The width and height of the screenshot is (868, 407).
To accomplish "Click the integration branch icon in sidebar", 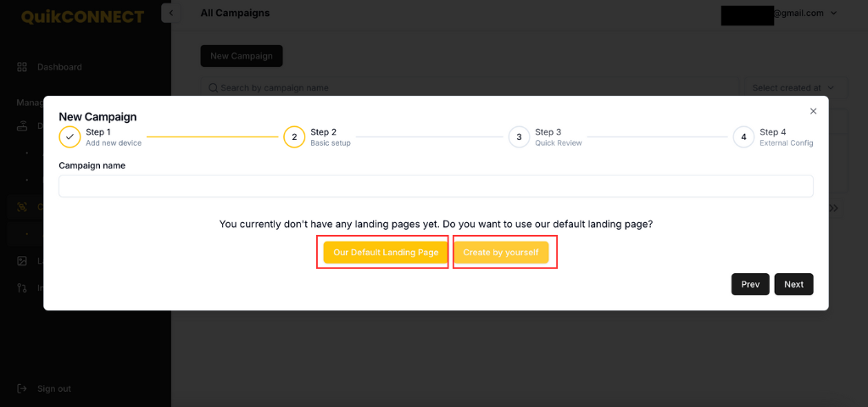I will (x=22, y=287).
